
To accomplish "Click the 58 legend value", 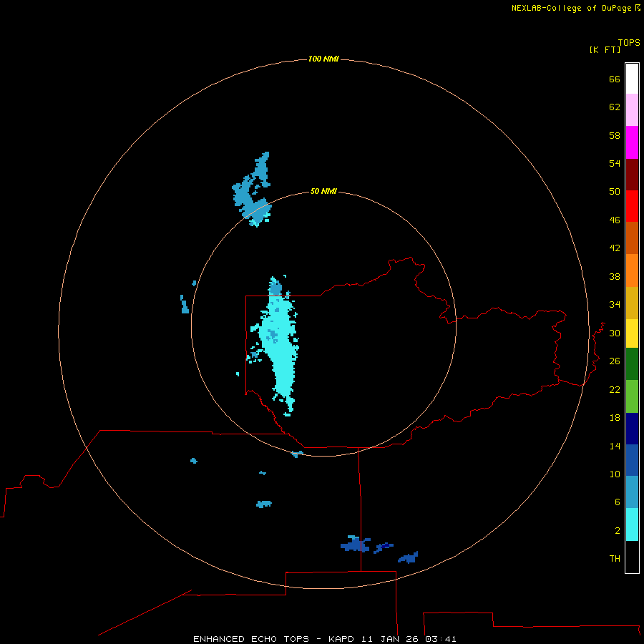I will pos(615,135).
